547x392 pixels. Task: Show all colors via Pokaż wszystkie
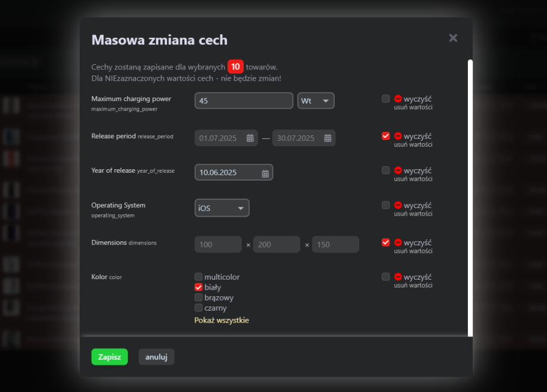[221, 320]
